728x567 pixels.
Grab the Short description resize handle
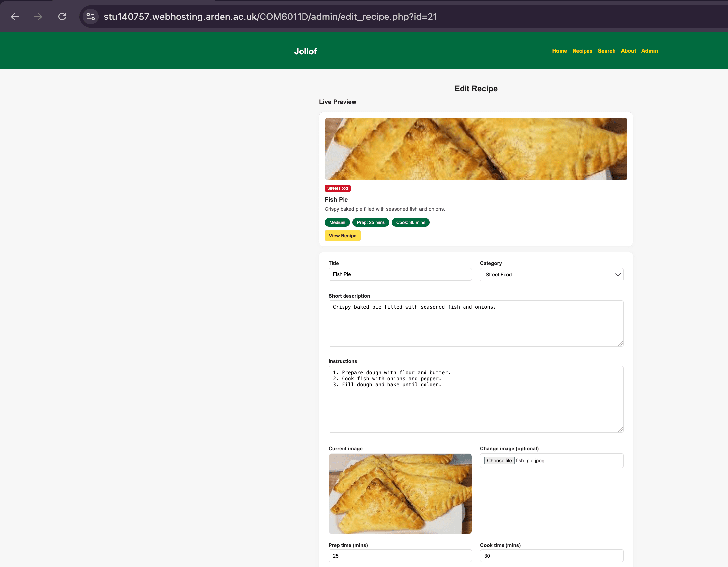[x=620, y=343]
